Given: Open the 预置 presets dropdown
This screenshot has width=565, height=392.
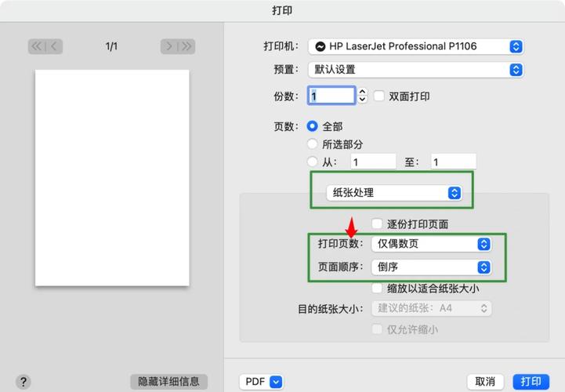Looking at the screenshot, I should [416, 70].
